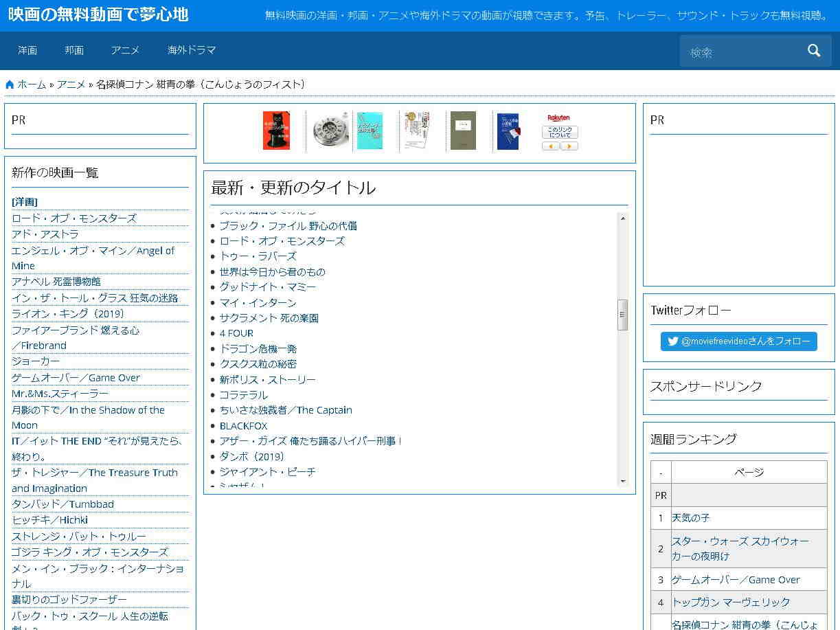Open ロード・オブ・モンスターズ in new movies sidebar

click(74, 218)
